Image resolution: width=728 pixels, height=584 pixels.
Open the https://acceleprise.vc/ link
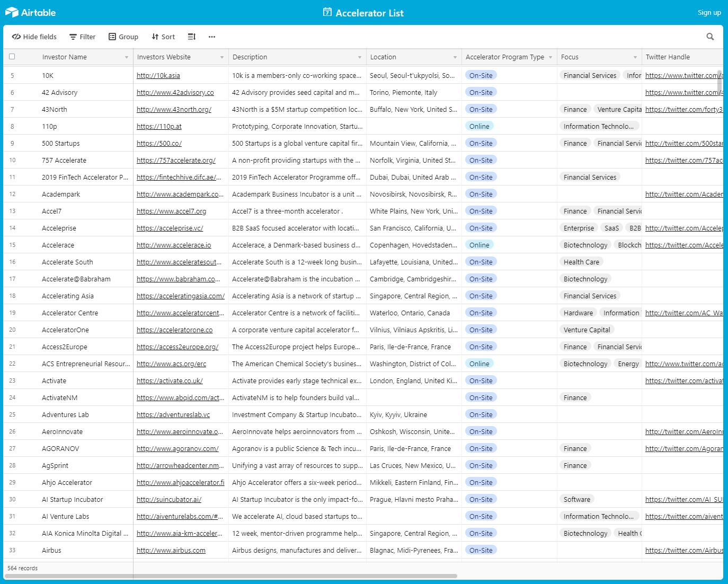(x=170, y=228)
